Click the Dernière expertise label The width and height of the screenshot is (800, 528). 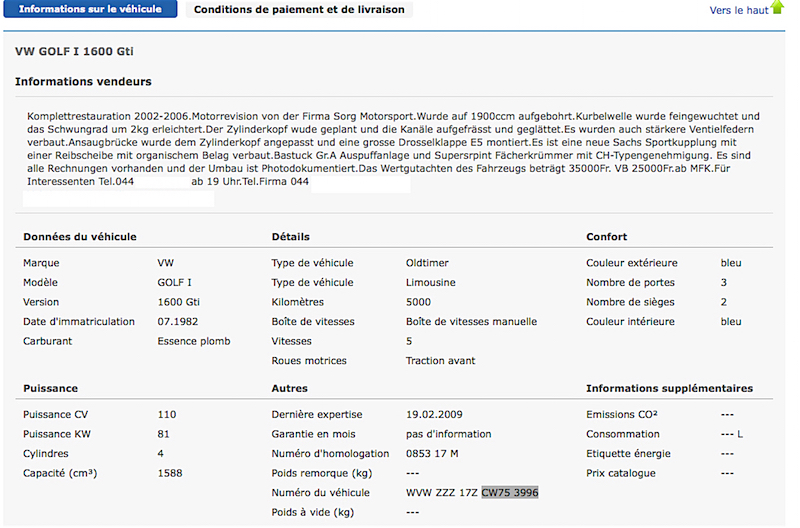click(317, 414)
